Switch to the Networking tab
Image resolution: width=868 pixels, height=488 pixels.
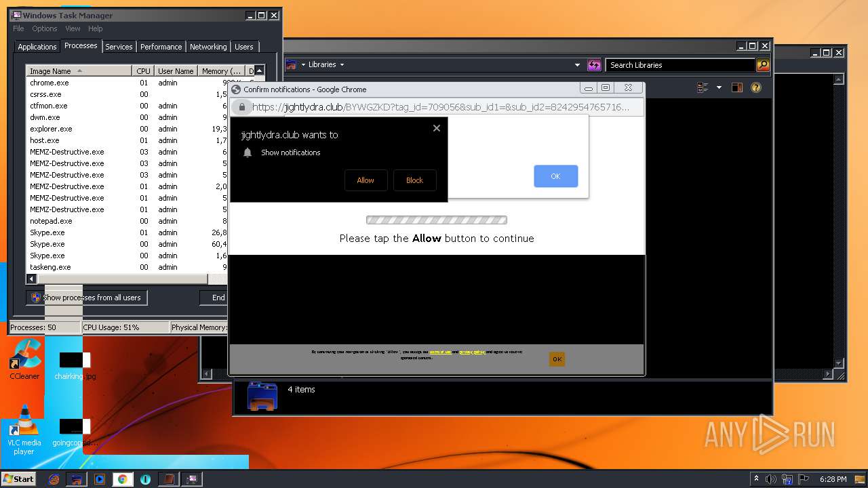(208, 47)
